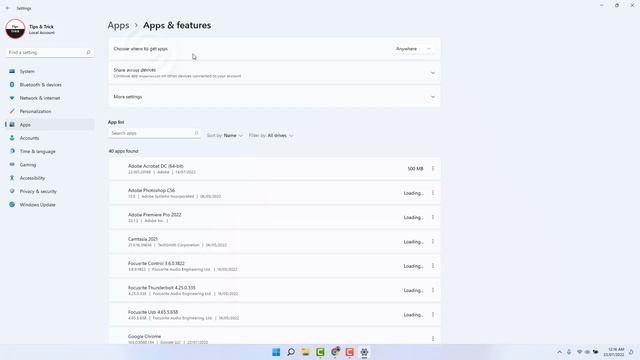This screenshot has width=640, height=360.
Task: Open File Explorer from taskbar
Action: tap(305, 352)
